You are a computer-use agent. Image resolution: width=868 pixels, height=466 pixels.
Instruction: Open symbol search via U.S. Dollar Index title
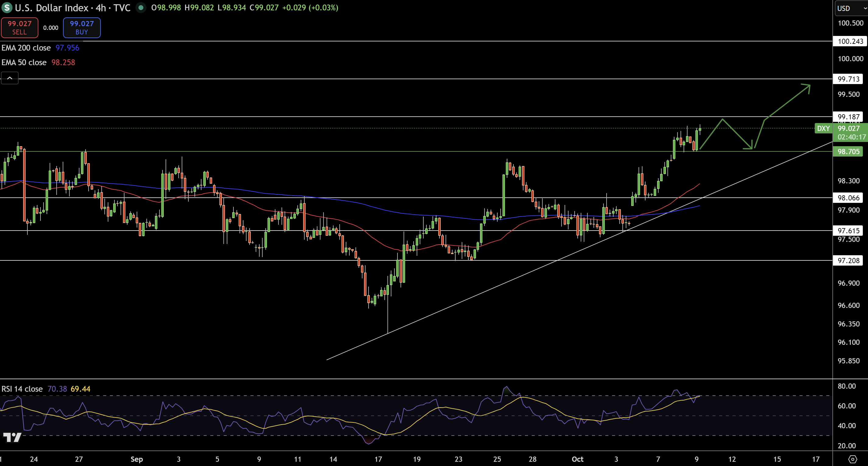click(51, 7)
